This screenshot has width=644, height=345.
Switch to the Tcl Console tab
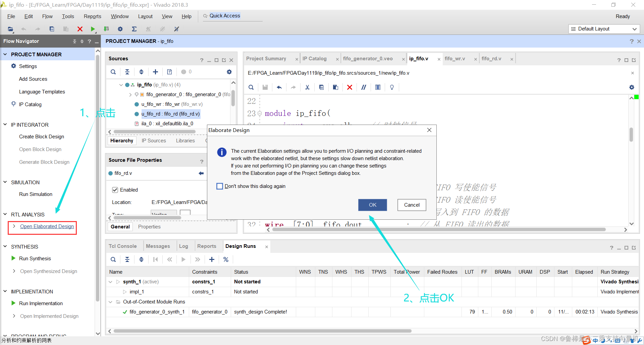(123, 246)
